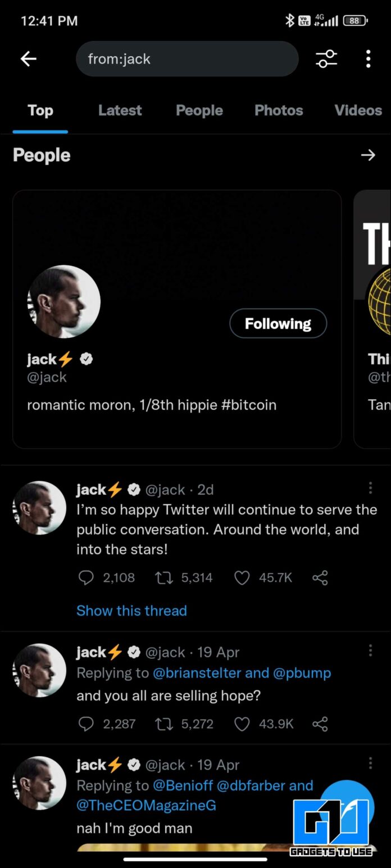Reply to Jack's tweet about Twitter's future
391x868 pixels.
pyautogui.click(x=85, y=577)
